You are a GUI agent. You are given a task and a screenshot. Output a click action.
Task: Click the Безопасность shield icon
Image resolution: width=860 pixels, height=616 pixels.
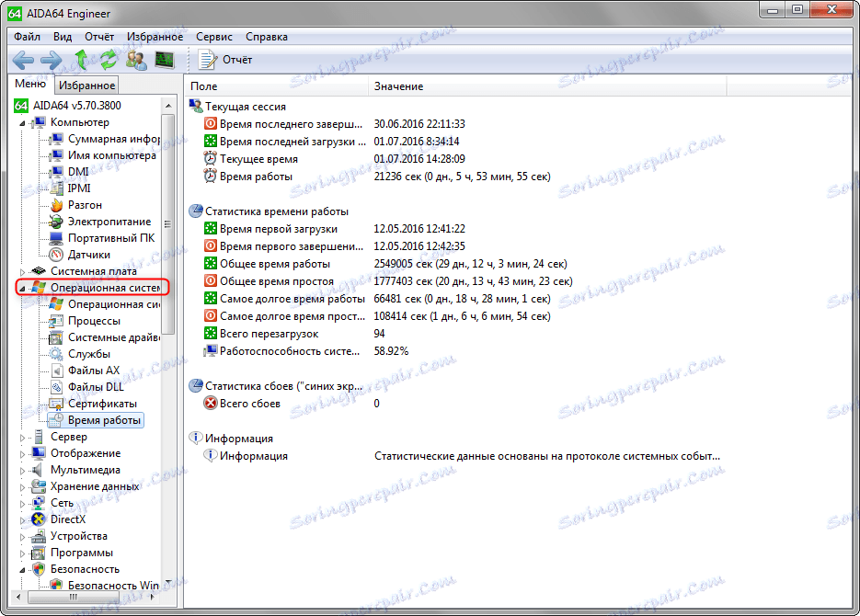39,569
